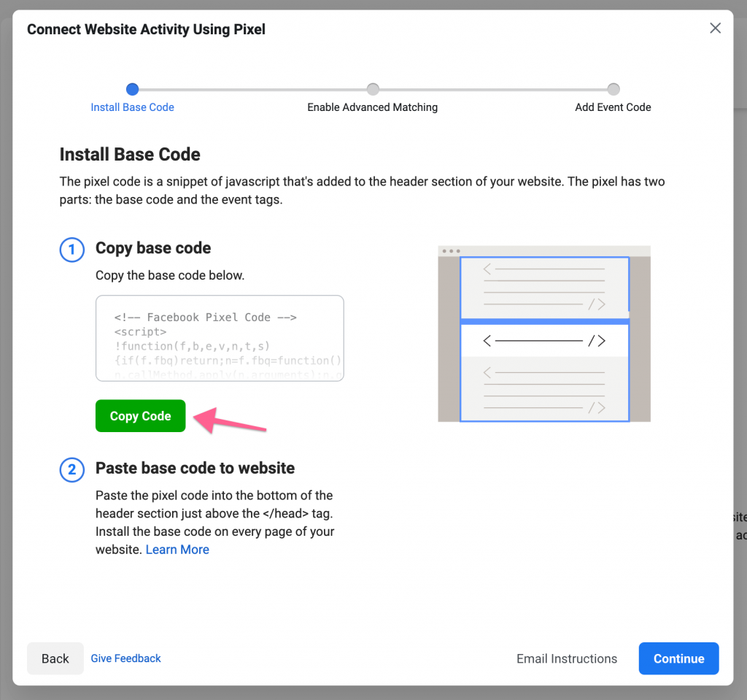The width and height of the screenshot is (747, 700).
Task: Click the three browser dots in the illustration
Action: point(451,251)
